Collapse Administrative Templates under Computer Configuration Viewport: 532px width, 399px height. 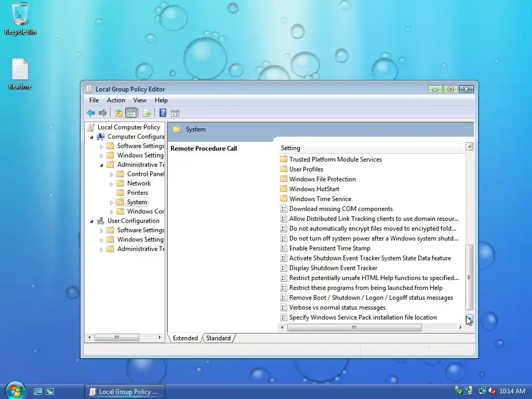[x=101, y=165]
